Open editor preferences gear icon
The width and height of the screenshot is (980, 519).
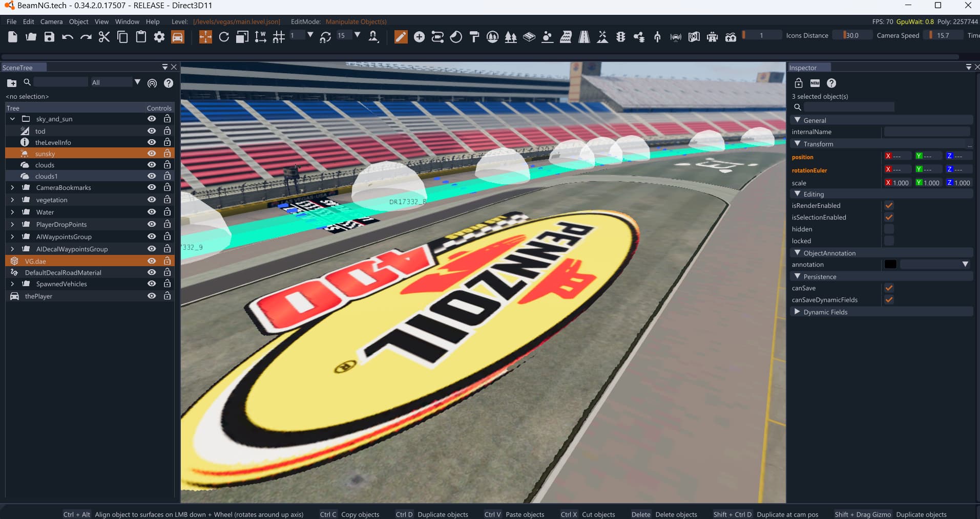pos(159,37)
